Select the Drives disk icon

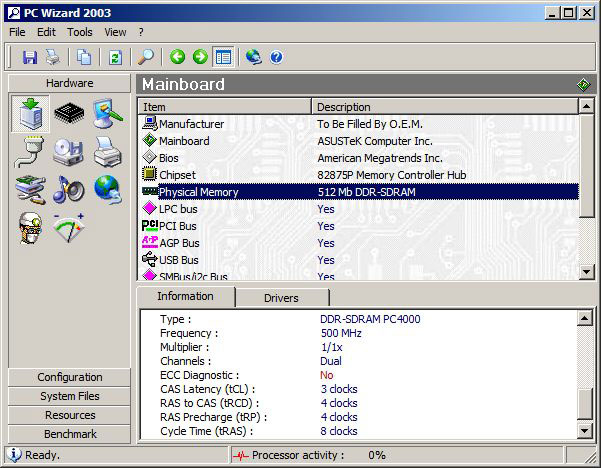point(68,152)
